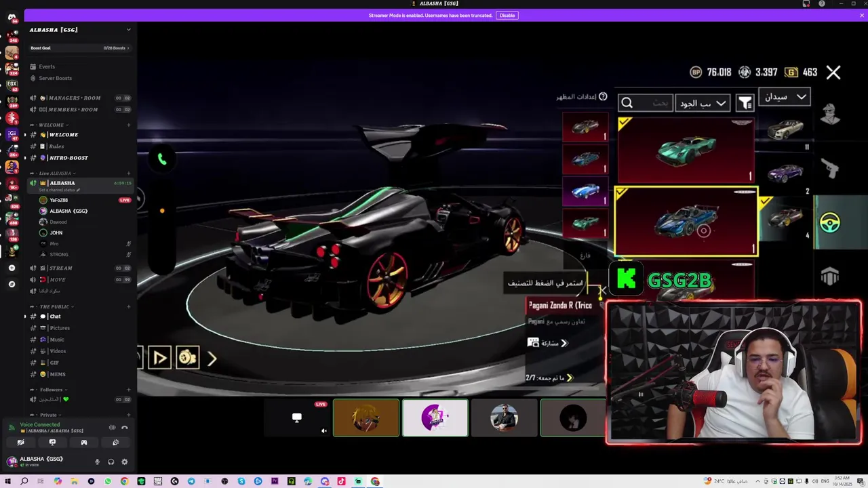Add a channel to Live ALBASHA category

pos(128,174)
